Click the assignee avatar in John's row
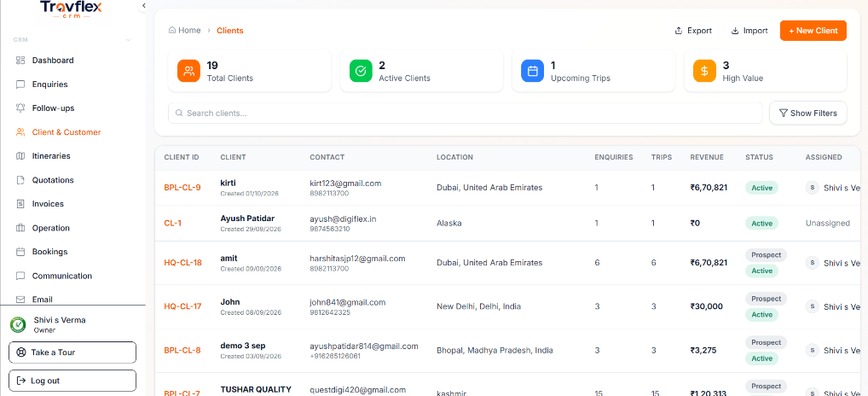The image size is (868, 396). point(812,306)
